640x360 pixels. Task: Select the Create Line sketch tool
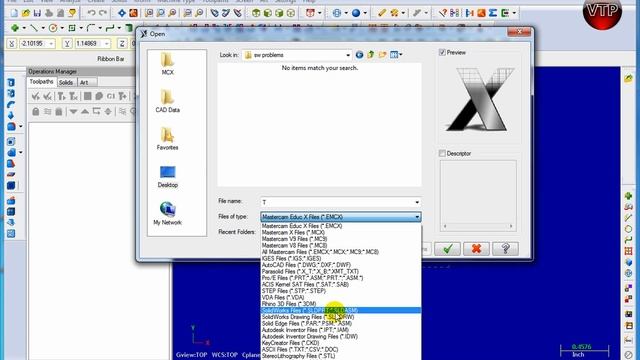click(34, 28)
